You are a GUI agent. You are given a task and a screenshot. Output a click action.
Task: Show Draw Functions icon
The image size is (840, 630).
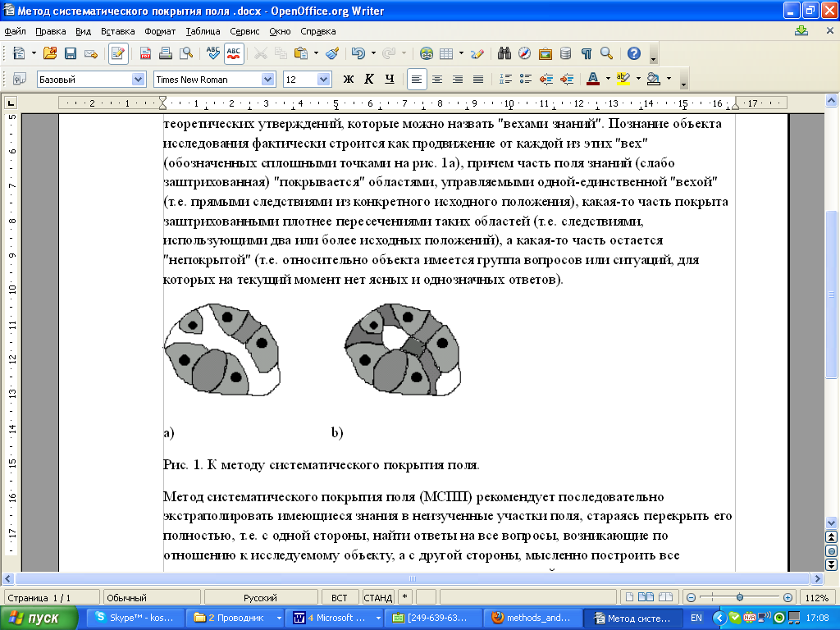[477, 53]
